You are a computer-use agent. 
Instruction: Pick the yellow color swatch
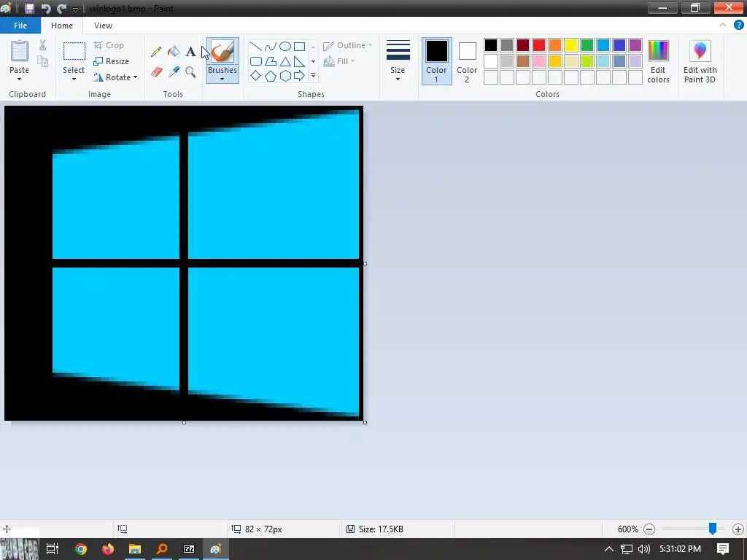coord(570,45)
